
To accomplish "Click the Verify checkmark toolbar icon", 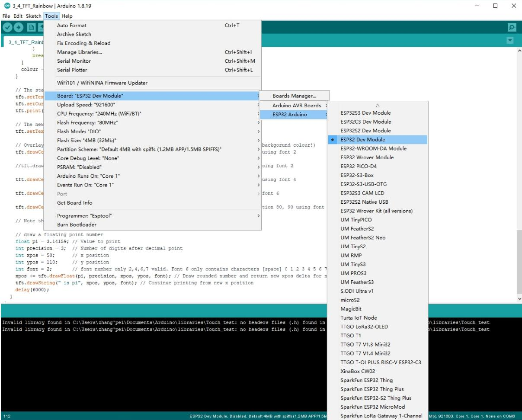I will point(7,27).
